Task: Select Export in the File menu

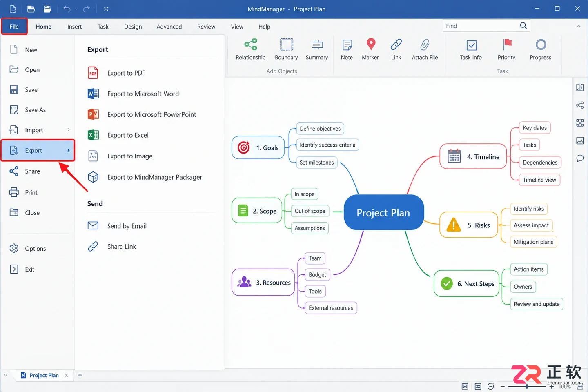Action: coord(38,150)
